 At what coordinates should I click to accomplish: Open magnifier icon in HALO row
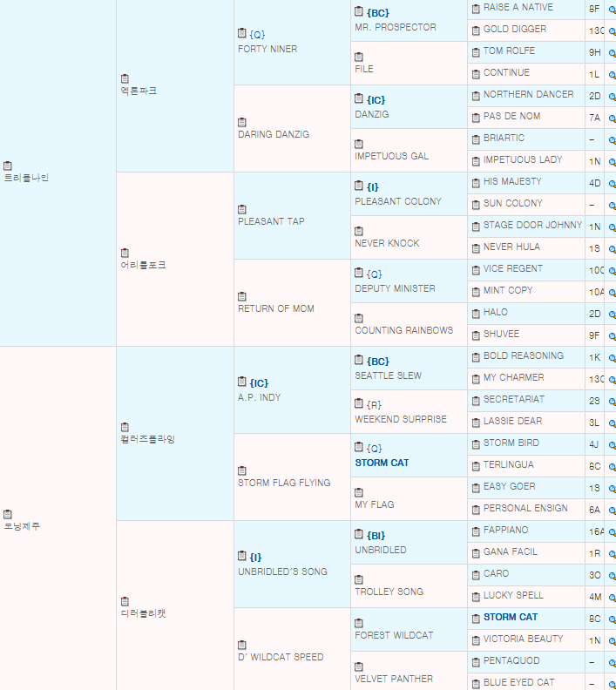click(612, 314)
